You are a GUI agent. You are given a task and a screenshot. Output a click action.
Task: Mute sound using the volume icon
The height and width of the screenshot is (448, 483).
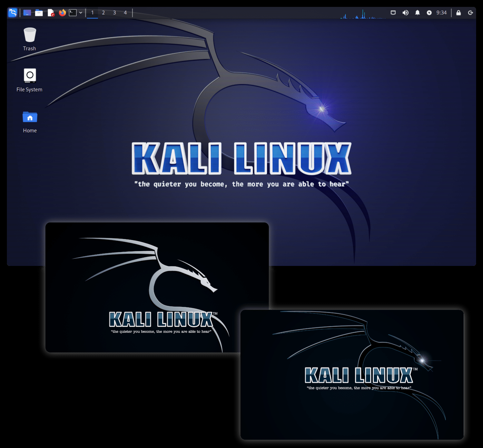coord(405,13)
